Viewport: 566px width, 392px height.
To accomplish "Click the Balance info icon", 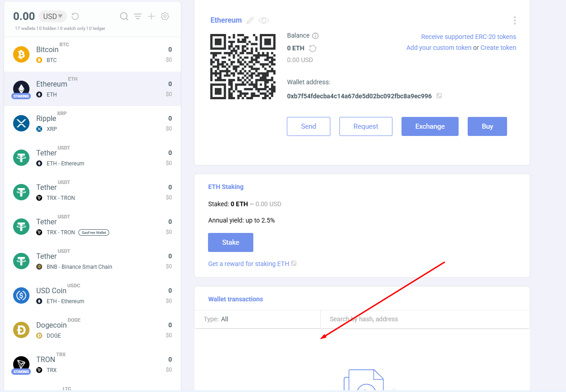I will (315, 36).
